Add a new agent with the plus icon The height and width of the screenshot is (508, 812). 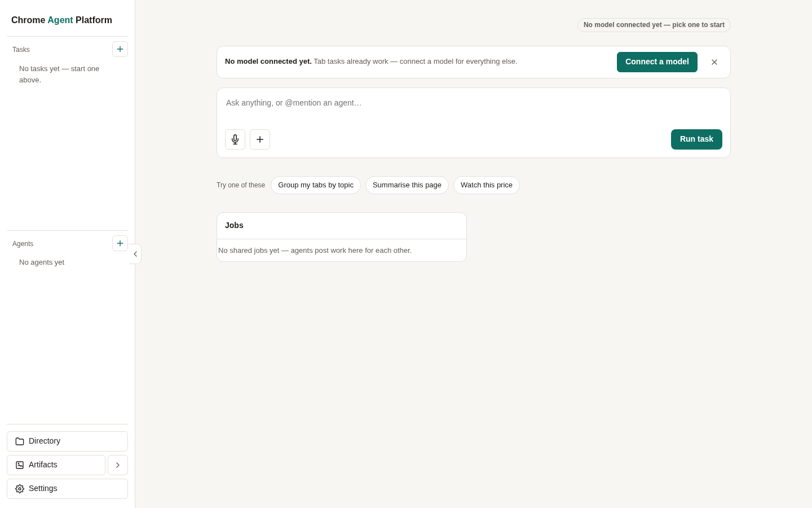(x=120, y=243)
